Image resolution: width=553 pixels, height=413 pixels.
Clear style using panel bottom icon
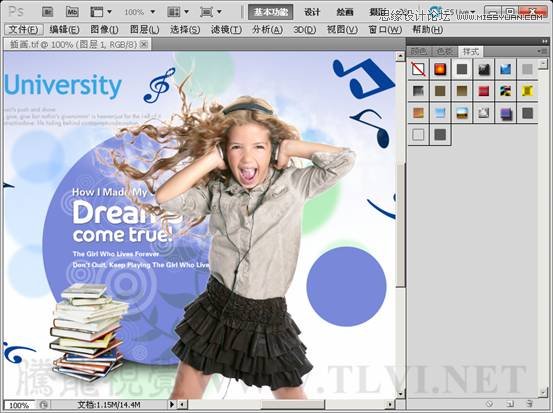pyautogui.click(x=488, y=404)
